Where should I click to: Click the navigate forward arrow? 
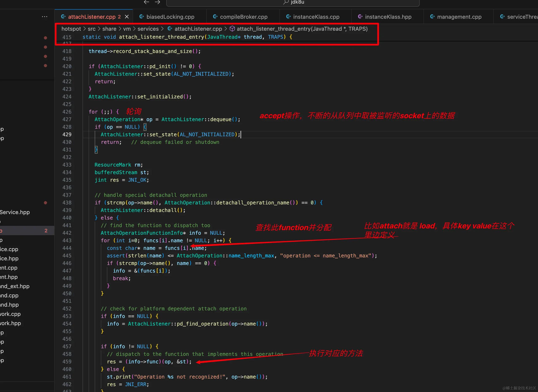pos(157,2)
